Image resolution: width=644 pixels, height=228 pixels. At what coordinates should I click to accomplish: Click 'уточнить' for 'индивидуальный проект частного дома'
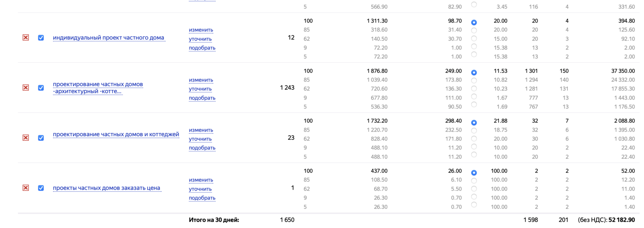(x=200, y=39)
